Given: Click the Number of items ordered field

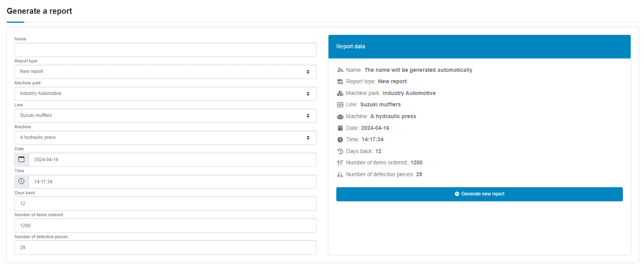Looking at the screenshot, I should 165,226.
